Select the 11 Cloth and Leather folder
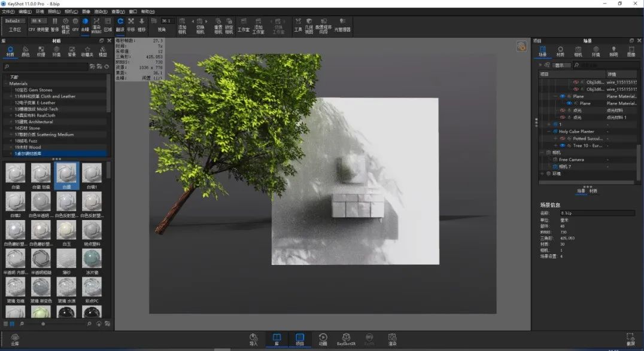 (x=45, y=96)
